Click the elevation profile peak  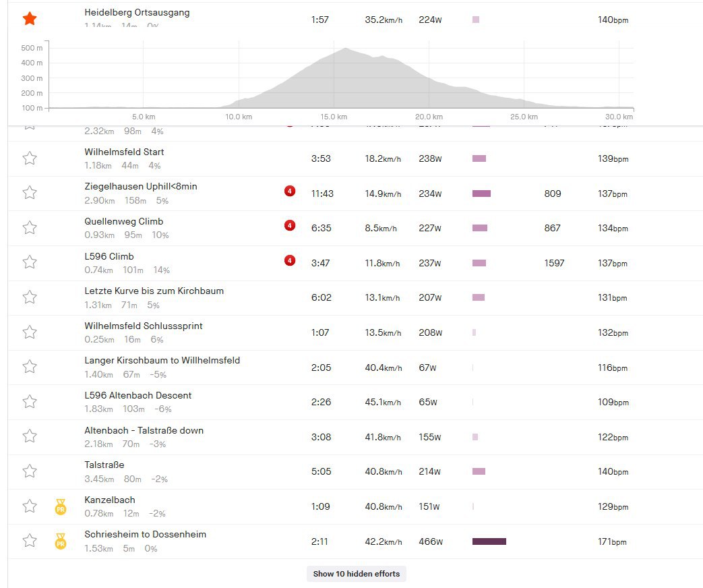[346, 49]
